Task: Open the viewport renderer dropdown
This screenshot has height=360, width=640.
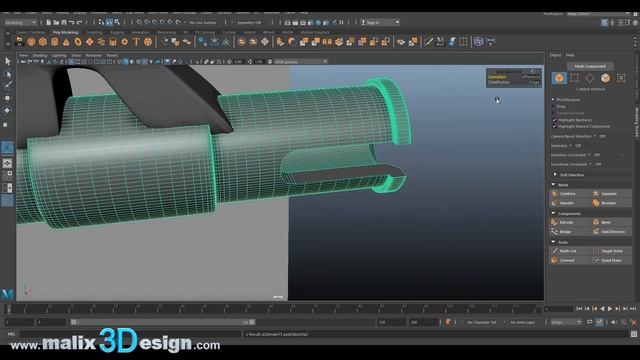Action: click(300, 62)
